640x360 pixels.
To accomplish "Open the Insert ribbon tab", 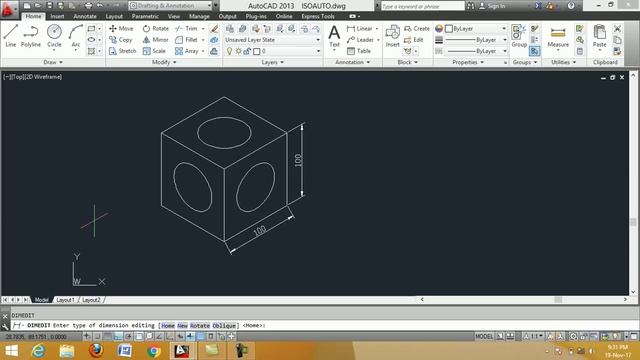I will pyautogui.click(x=57, y=16).
